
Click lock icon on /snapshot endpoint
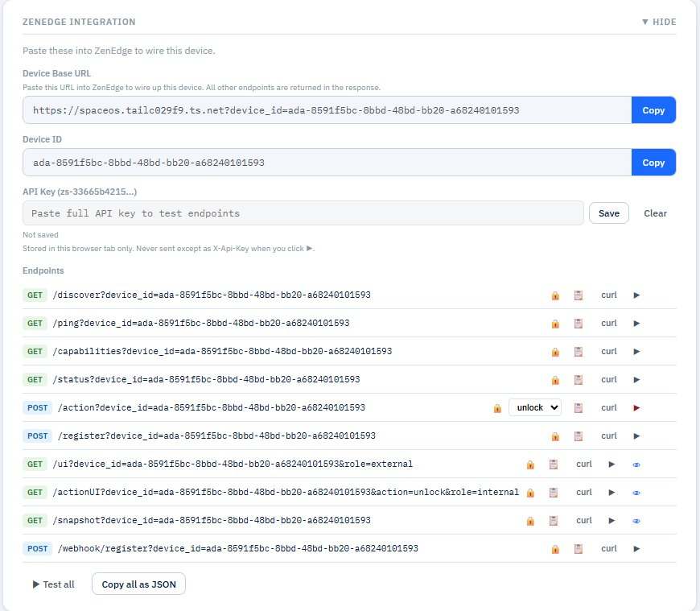[x=530, y=521]
